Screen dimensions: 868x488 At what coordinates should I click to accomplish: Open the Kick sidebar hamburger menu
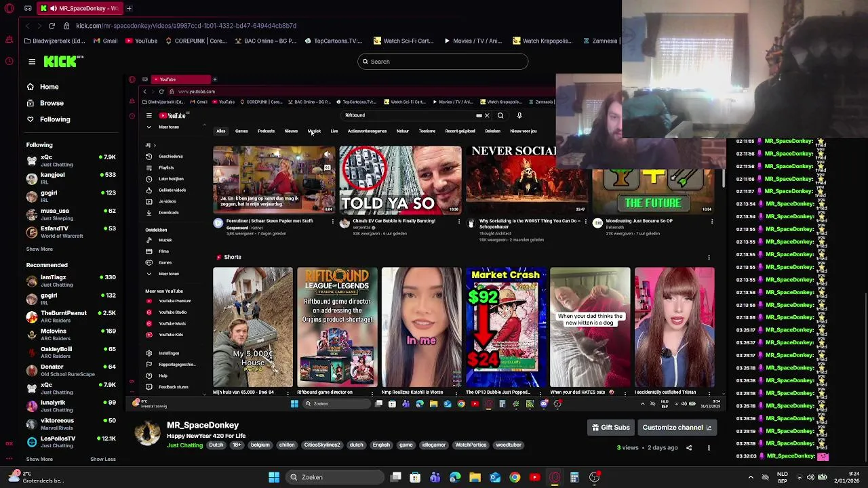32,62
